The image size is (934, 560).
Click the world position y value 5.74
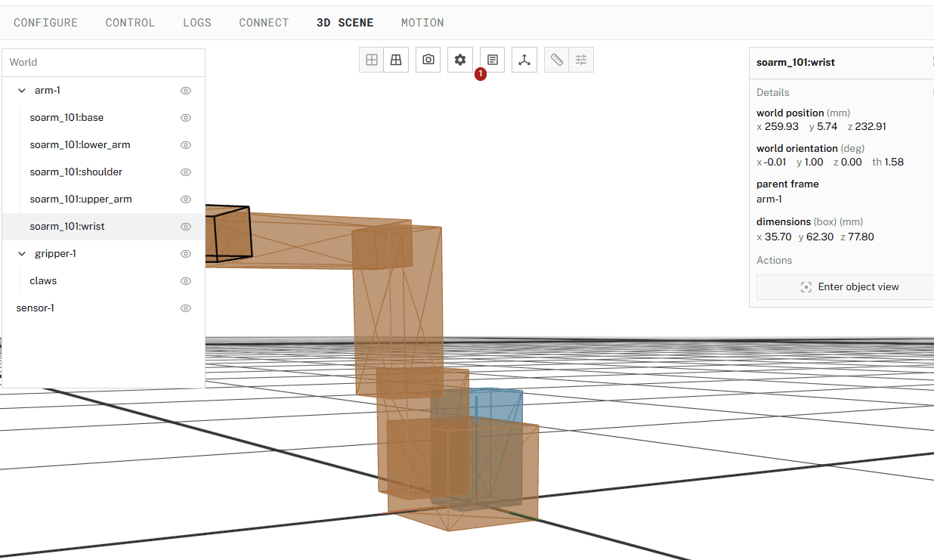tap(827, 127)
